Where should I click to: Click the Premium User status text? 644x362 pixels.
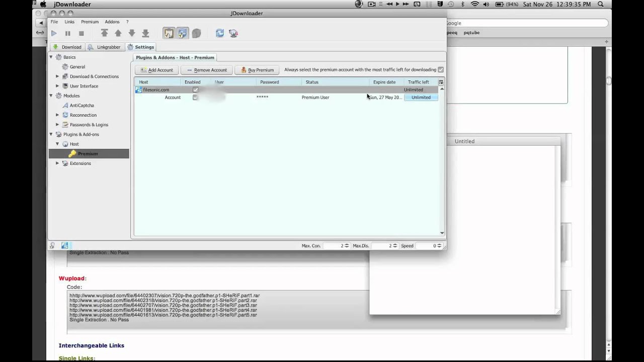(315, 98)
